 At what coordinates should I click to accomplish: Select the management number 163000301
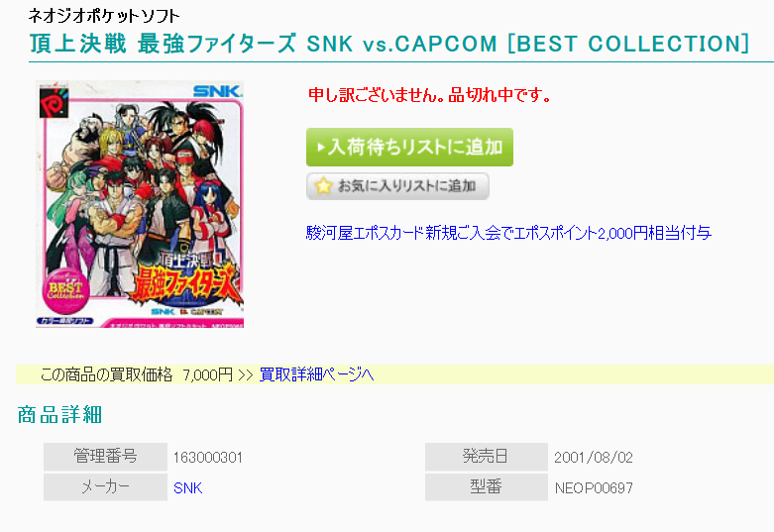(208, 458)
